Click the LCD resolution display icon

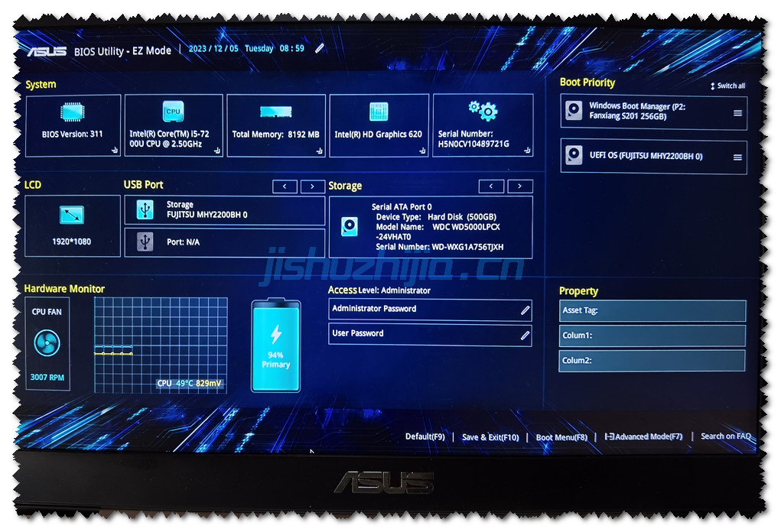(x=72, y=215)
